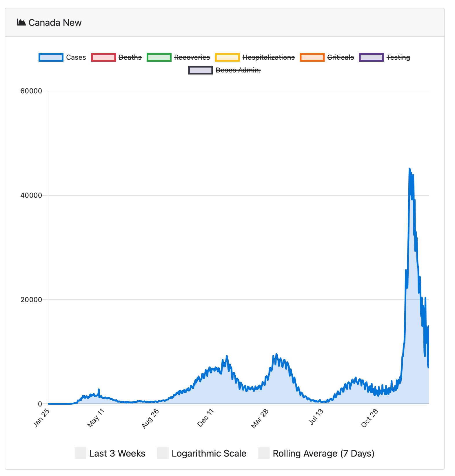
Task: Click the area chart icon beside Canada New
Action: (21, 22)
